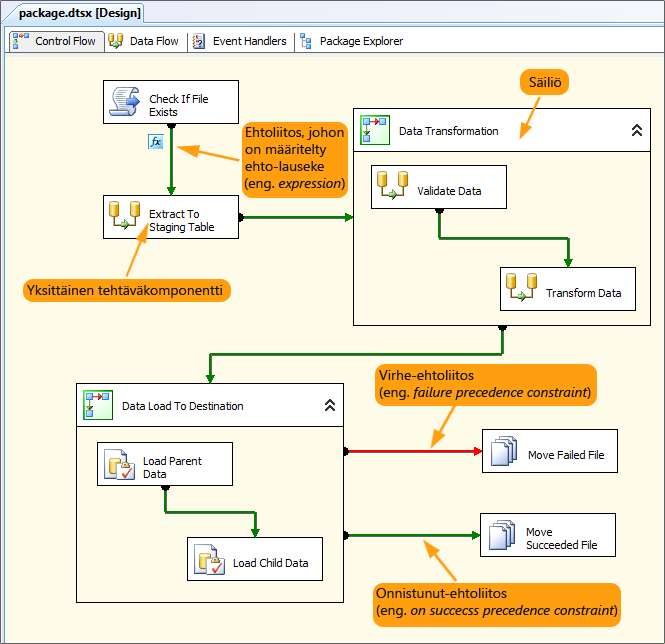Click the Package Explorer tab icon
The width and height of the screenshot is (665, 644).
pos(305,41)
